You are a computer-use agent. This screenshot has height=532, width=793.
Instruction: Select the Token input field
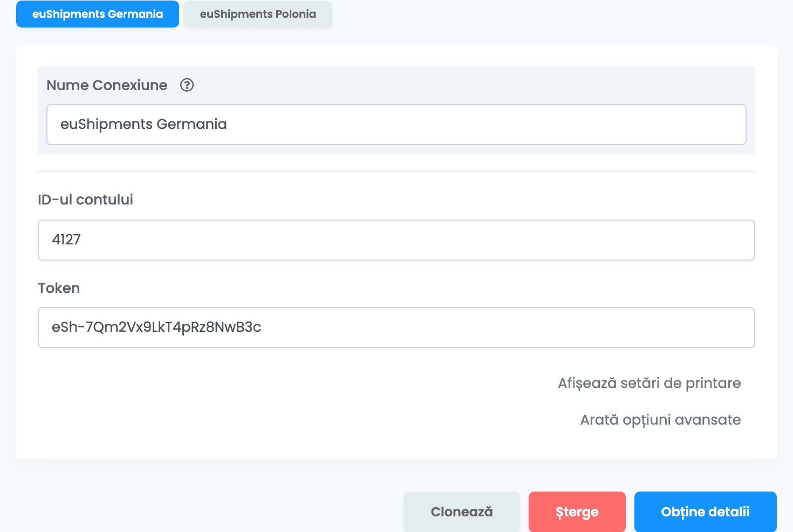click(x=396, y=328)
